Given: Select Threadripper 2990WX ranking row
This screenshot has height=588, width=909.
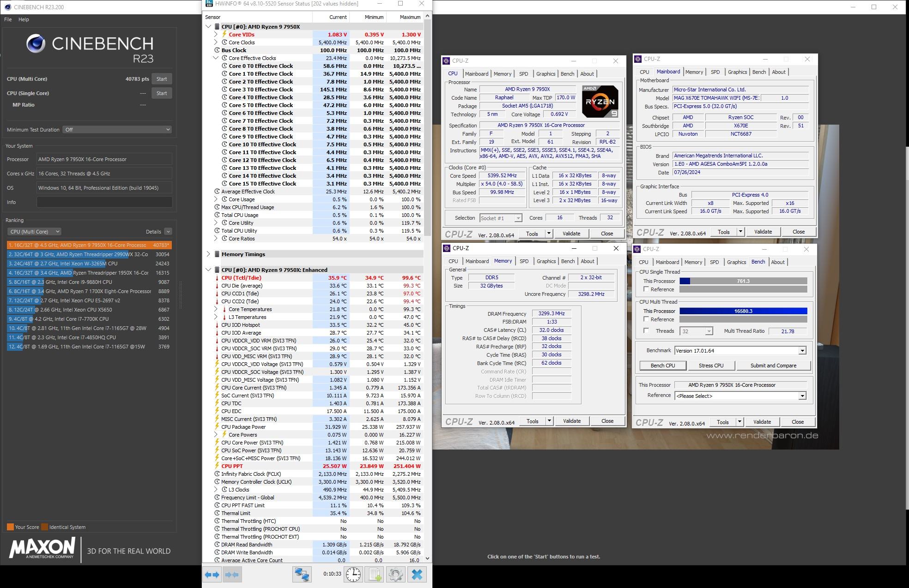Looking at the screenshot, I should click(x=89, y=254).
